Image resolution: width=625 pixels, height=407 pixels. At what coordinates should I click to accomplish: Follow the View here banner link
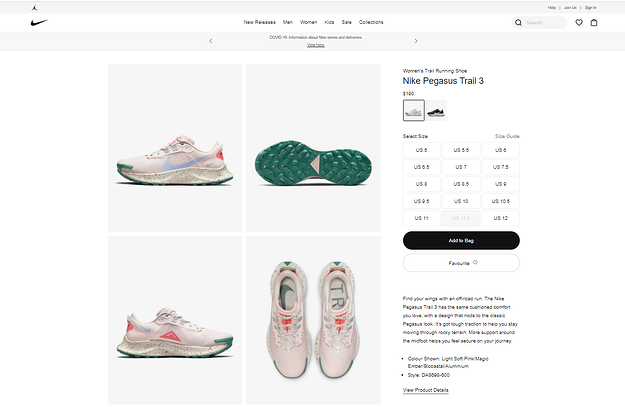click(x=316, y=45)
